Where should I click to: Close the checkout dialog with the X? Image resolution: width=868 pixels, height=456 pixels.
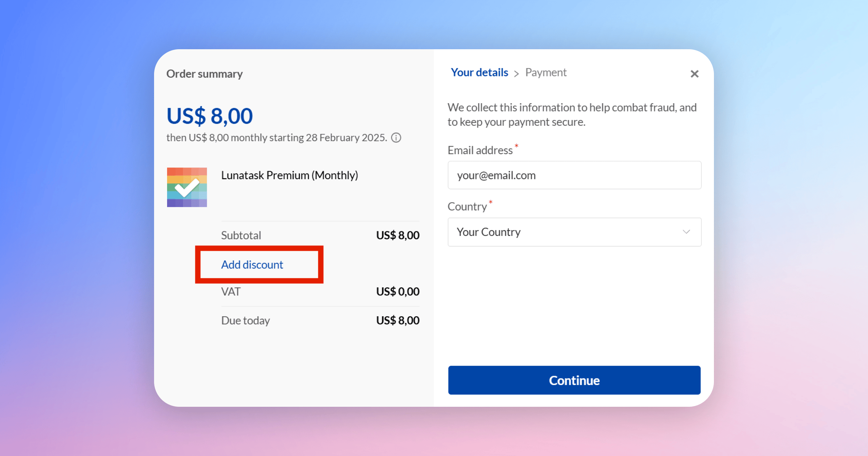click(x=694, y=74)
